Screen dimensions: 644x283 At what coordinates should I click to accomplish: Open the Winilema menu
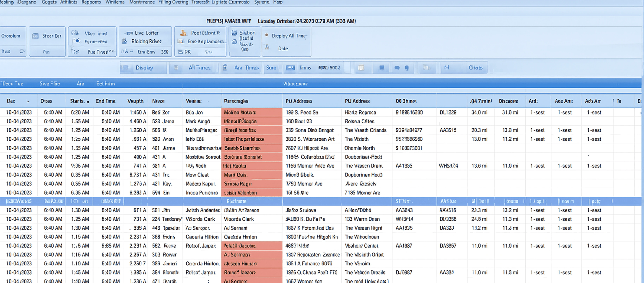point(115,2)
